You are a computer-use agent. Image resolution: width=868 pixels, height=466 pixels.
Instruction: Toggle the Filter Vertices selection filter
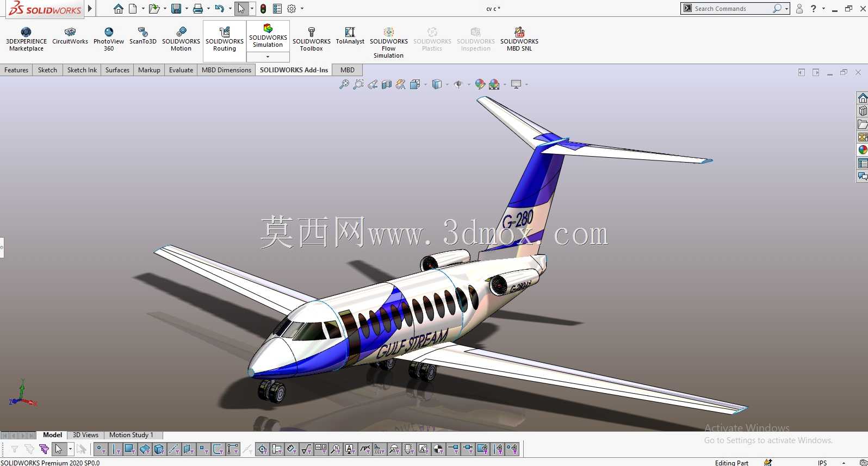click(101, 449)
